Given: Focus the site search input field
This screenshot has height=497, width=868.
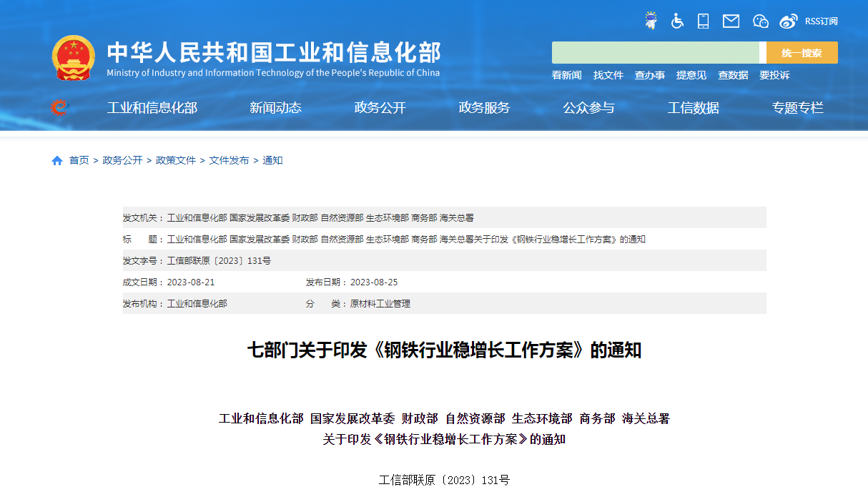Looking at the screenshot, I should point(655,53).
